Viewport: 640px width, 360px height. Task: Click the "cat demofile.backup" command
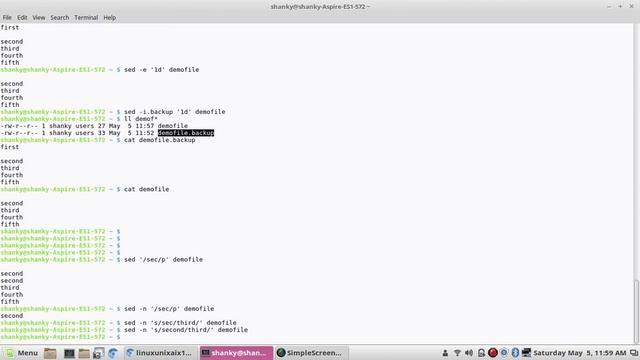click(x=160, y=140)
